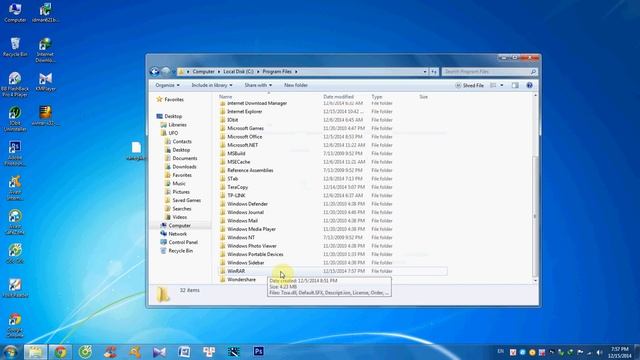Select Recycle Bin in the navigation pane
This screenshot has width=640, height=360.
177,251
